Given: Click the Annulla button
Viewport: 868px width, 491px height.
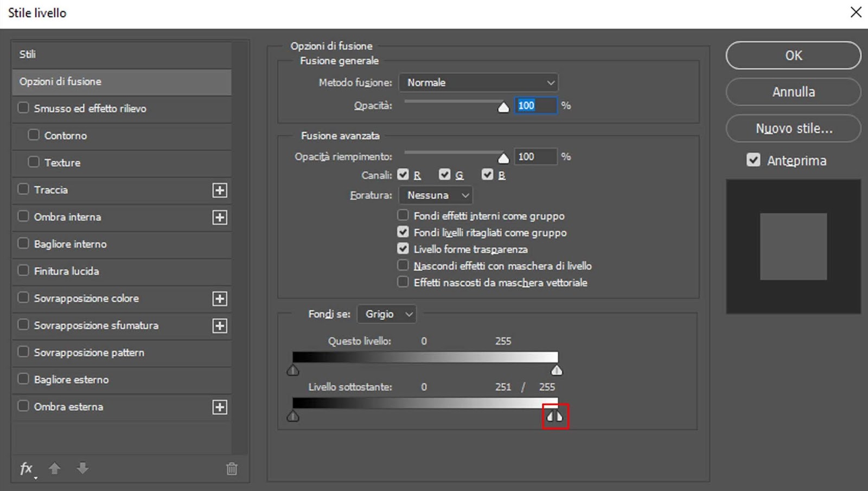Looking at the screenshot, I should click(793, 92).
